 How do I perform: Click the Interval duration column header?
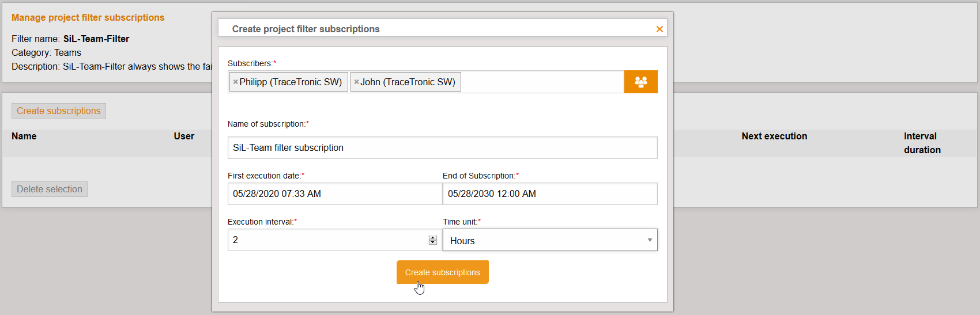coord(922,143)
